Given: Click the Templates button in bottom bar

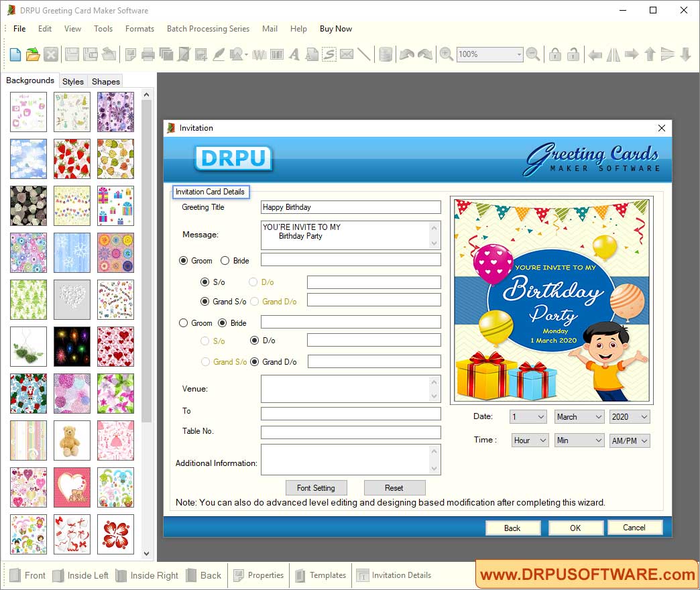Looking at the screenshot, I should click(x=320, y=575).
